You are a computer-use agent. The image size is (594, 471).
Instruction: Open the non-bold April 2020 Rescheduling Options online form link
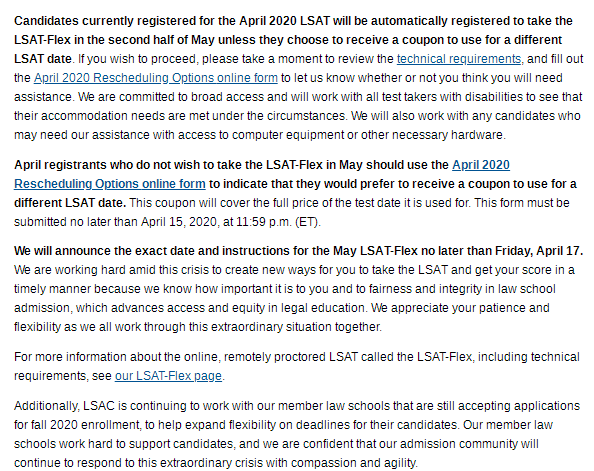point(156,78)
